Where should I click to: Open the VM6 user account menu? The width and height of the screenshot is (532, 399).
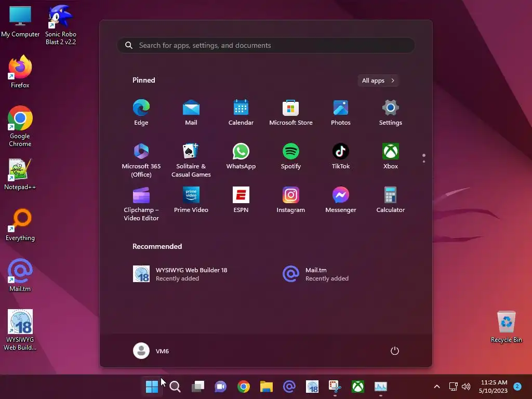point(151,351)
